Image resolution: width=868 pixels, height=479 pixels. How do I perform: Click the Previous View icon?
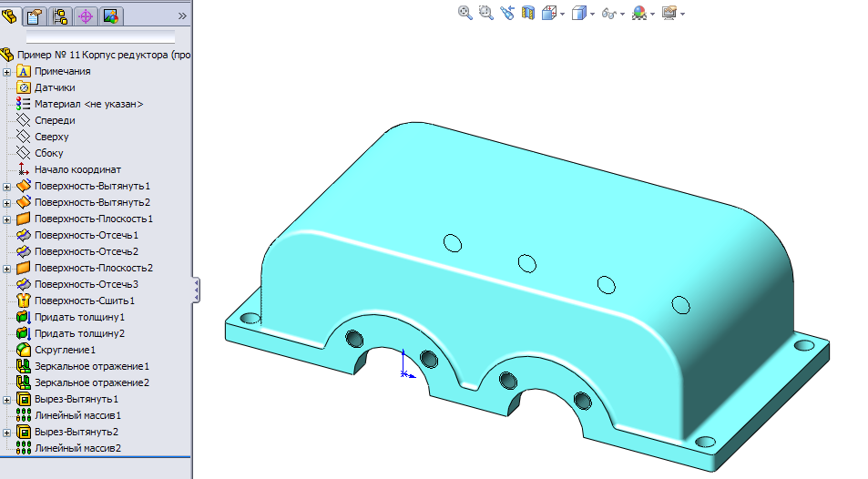(507, 13)
